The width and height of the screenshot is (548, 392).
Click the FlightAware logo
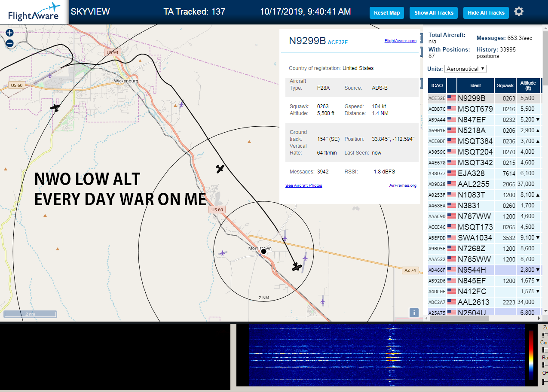pyautogui.click(x=34, y=12)
